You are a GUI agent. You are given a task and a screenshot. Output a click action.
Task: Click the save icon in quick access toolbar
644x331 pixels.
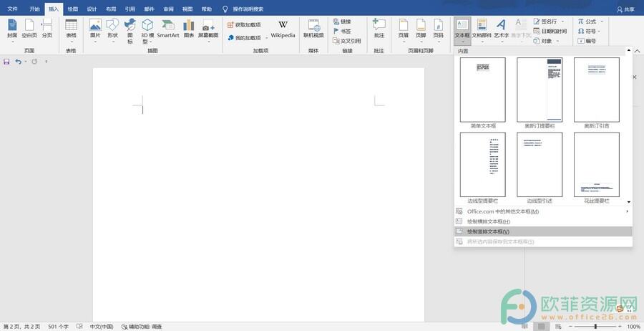(x=6, y=62)
